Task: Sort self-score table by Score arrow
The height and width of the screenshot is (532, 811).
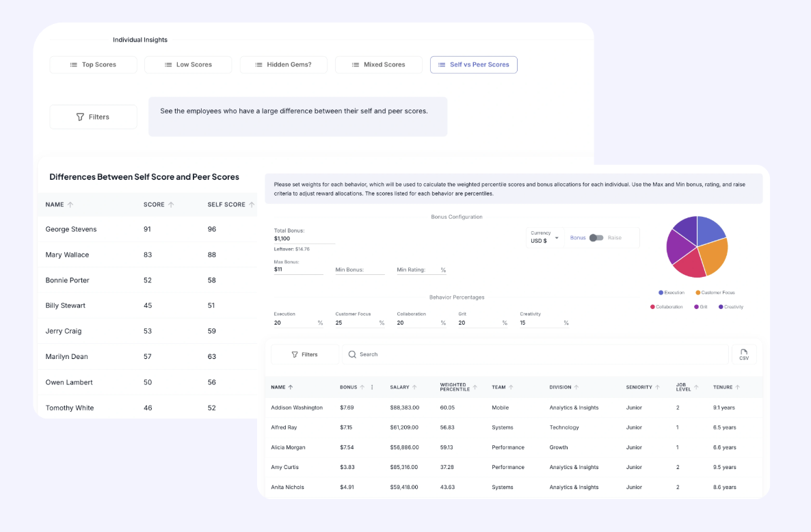Action: click(x=171, y=204)
